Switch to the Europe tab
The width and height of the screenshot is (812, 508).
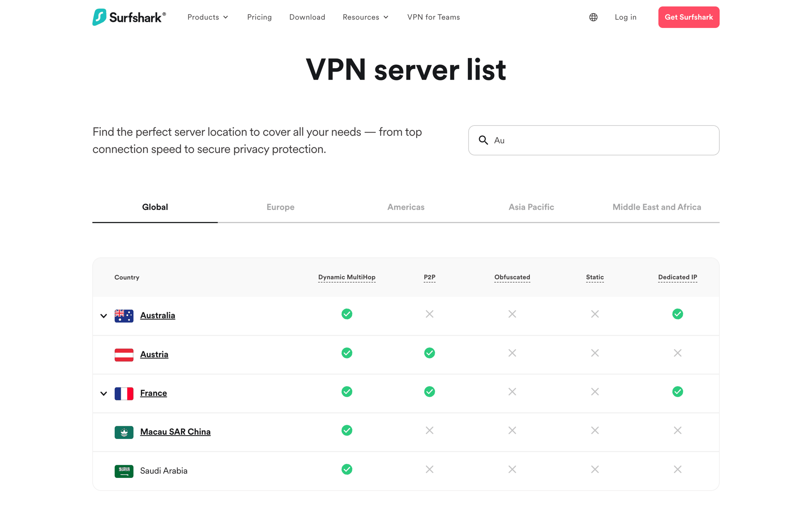280,207
